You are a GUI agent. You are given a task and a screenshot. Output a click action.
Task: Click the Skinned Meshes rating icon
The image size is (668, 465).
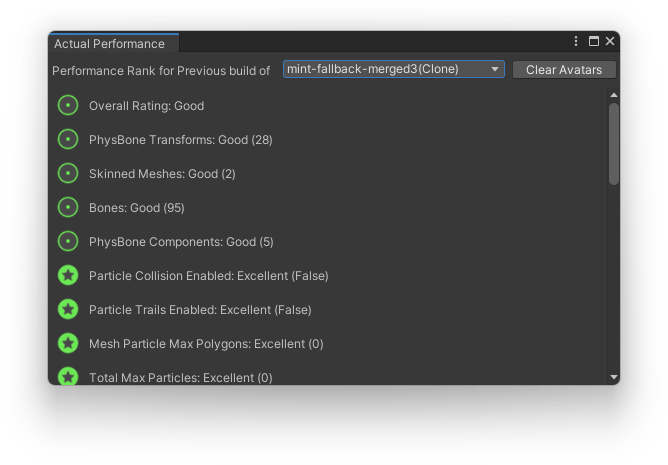[68, 173]
